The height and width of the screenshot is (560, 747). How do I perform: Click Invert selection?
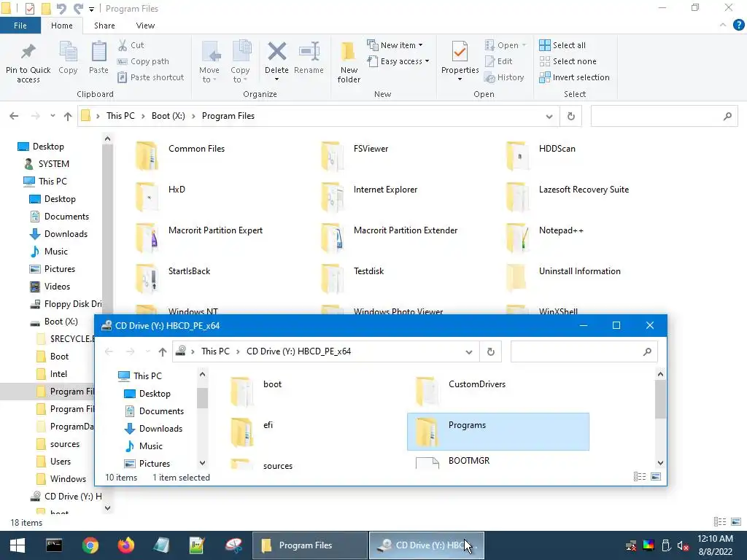[575, 77]
